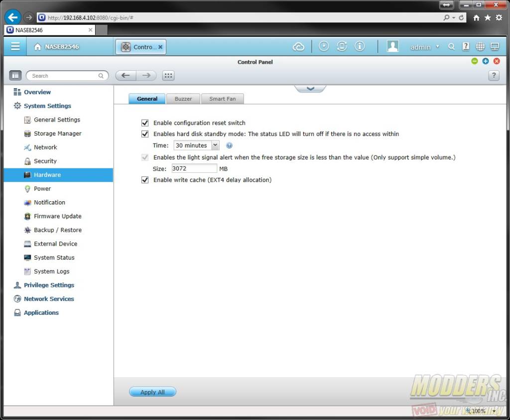
Task: Open the event notifications info icon
Action: (x=360, y=46)
